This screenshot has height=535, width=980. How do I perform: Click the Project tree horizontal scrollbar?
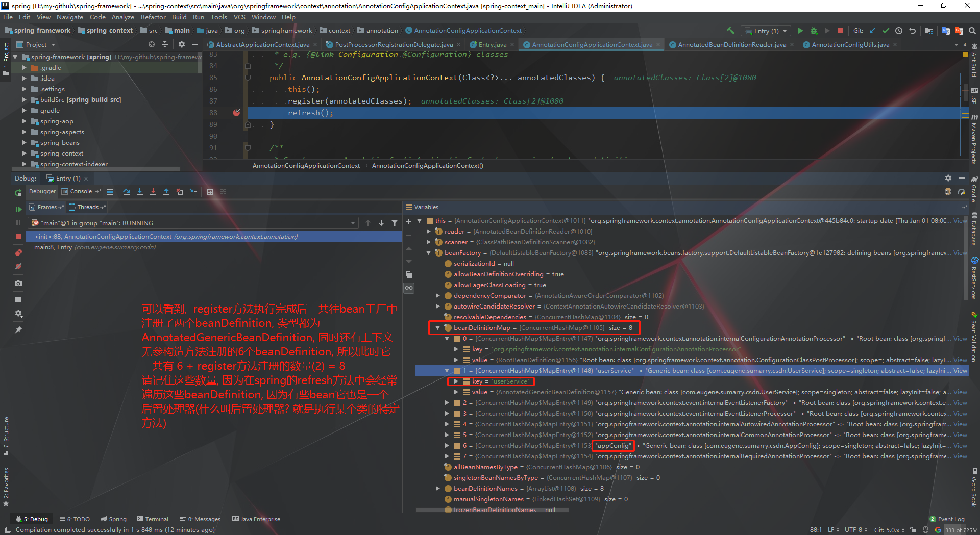(97, 168)
